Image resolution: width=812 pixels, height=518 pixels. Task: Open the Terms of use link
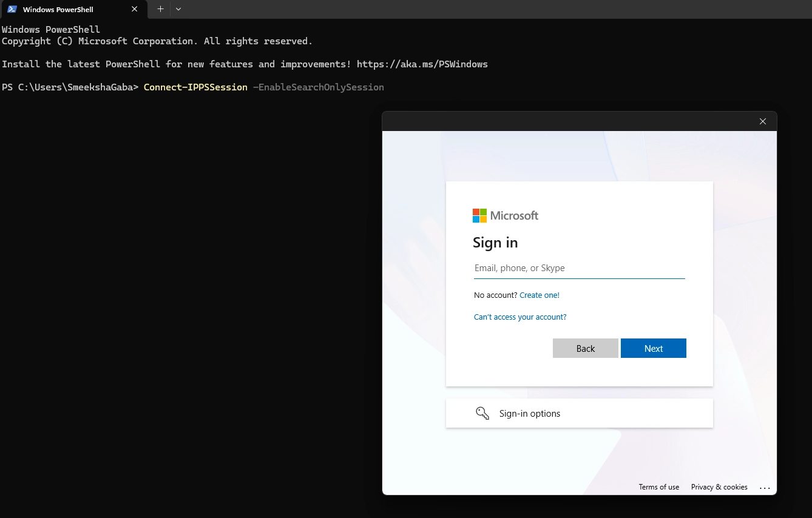658,487
